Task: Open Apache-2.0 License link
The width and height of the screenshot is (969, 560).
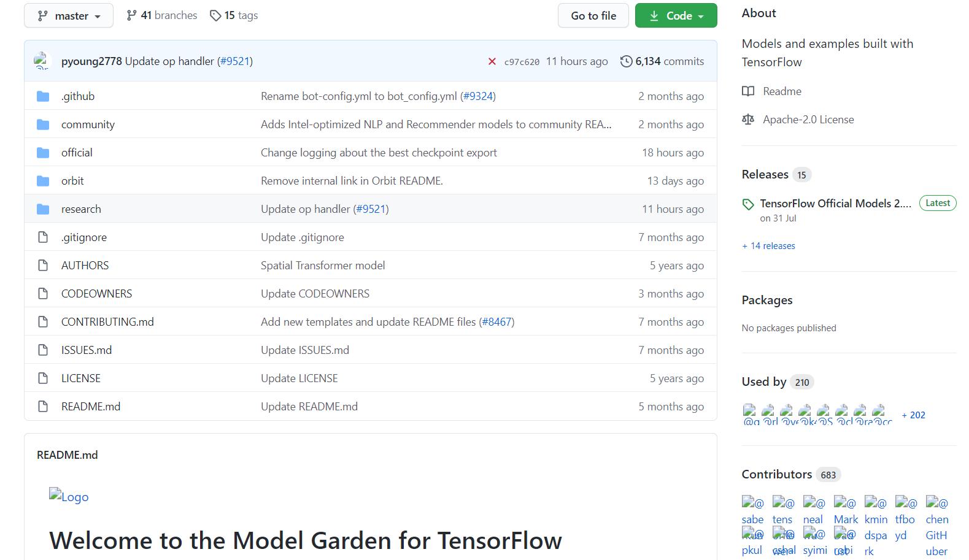Action: click(x=808, y=120)
